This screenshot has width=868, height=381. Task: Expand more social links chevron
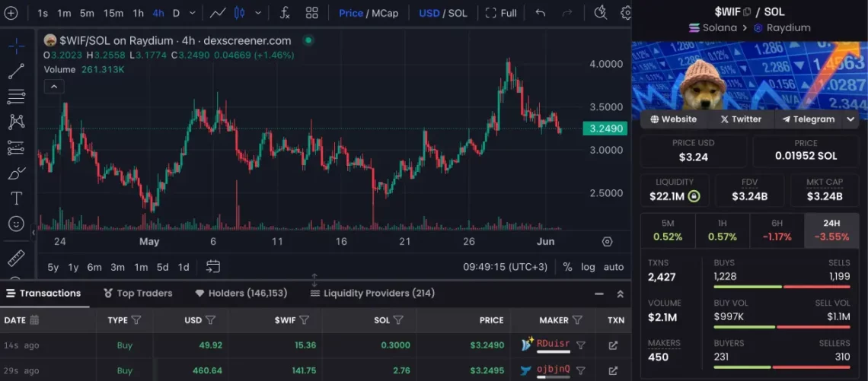click(x=850, y=119)
